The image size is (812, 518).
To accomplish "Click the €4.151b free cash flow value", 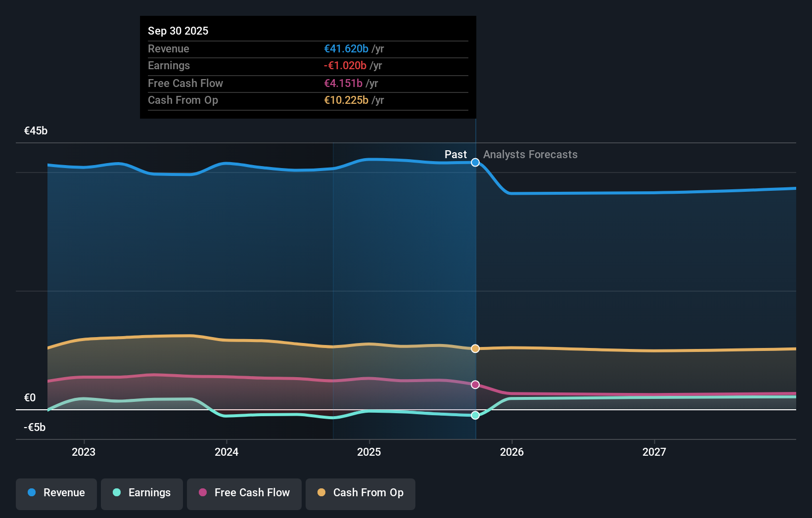I will pos(343,84).
